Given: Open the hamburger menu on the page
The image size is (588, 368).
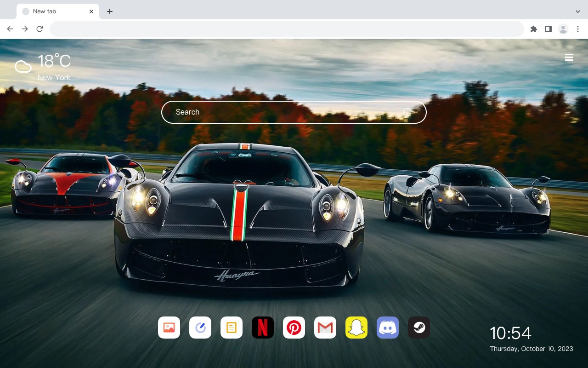Looking at the screenshot, I should [569, 57].
